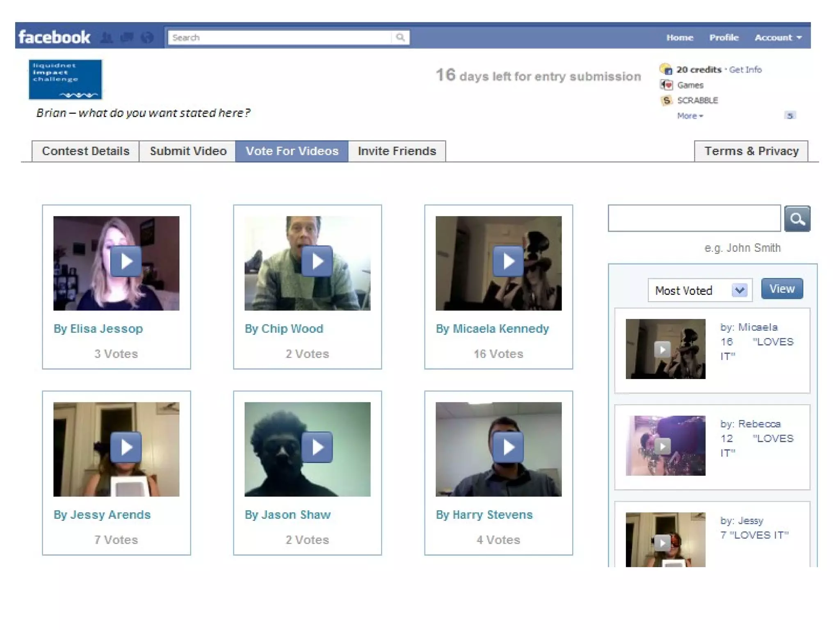
Task: Switch to the Contest Details tab
Action: pos(85,151)
